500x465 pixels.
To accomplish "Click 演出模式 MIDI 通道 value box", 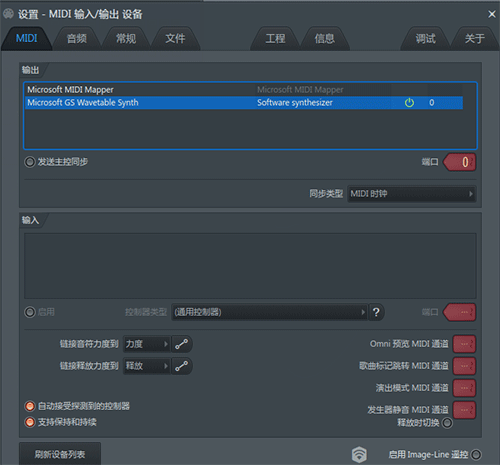I will coord(464,388).
